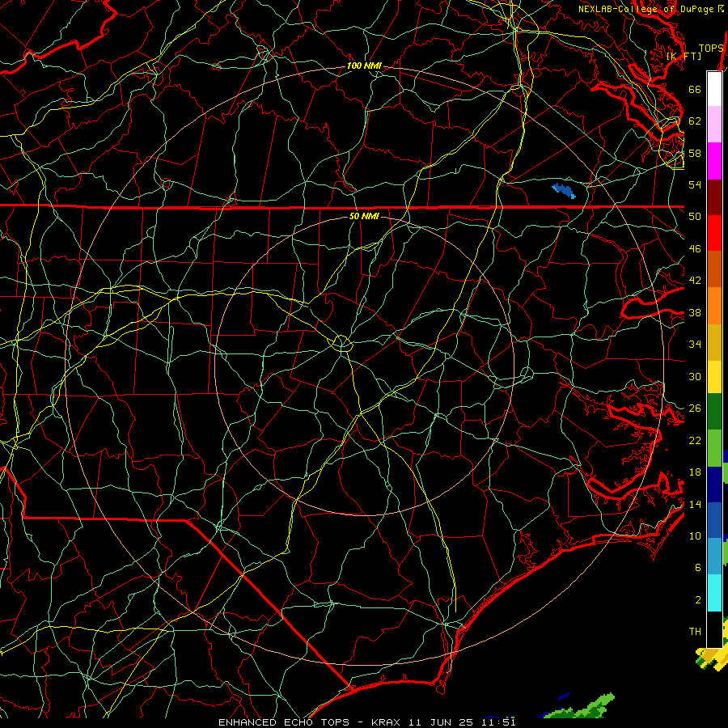Image resolution: width=728 pixels, height=728 pixels.
Task: Click the blue echo blob northeast of the radar
Action: coord(564,190)
